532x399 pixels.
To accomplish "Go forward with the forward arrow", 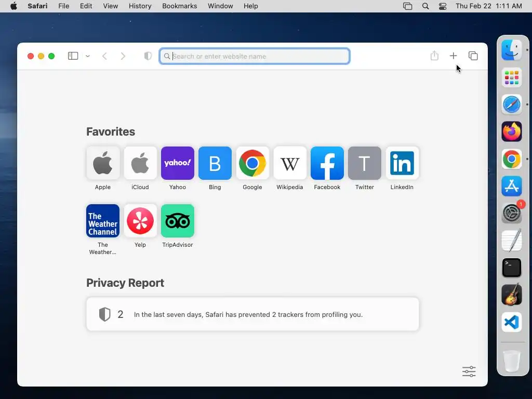I will click(x=123, y=56).
